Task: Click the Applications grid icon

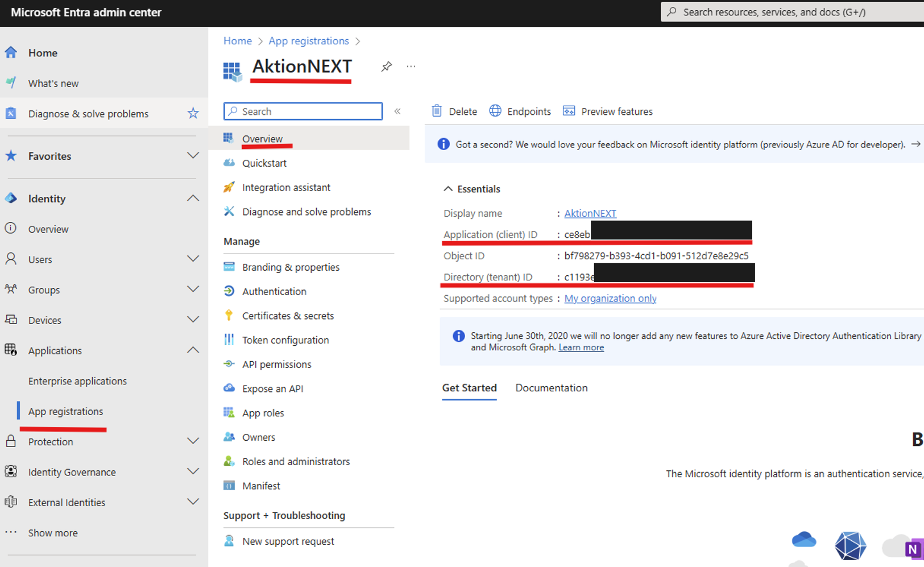Action: click(11, 350)
